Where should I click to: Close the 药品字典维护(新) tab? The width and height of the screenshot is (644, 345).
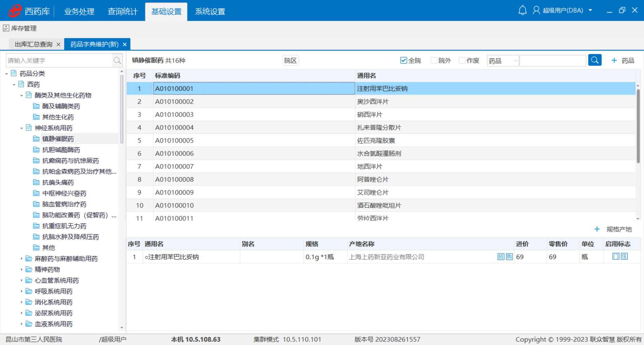coord(125,44)
